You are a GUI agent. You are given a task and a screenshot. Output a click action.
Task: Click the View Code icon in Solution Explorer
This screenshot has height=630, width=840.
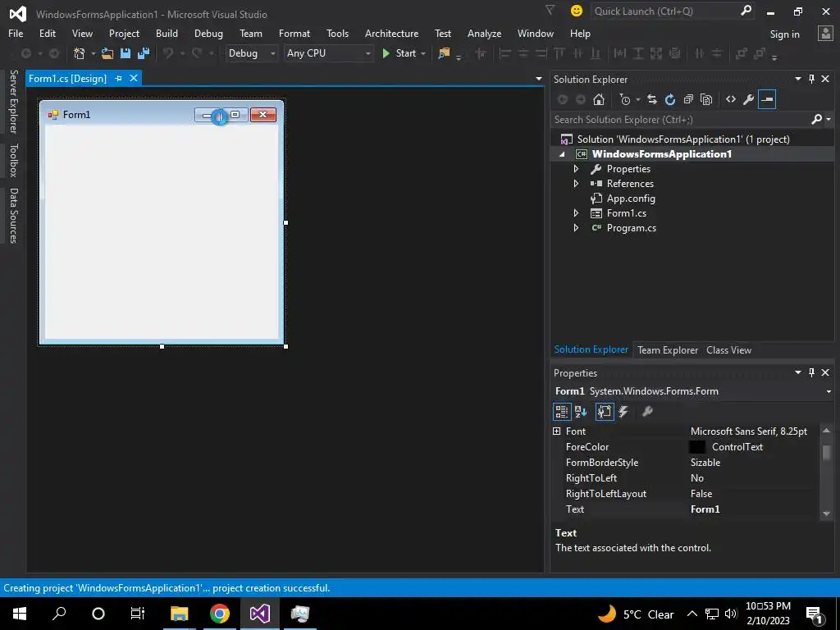tap(731, 99)
